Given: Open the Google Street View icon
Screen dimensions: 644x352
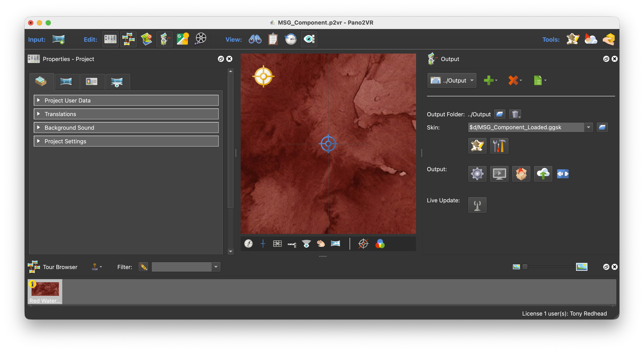Looking at the screenshot, I should (183, 39).
